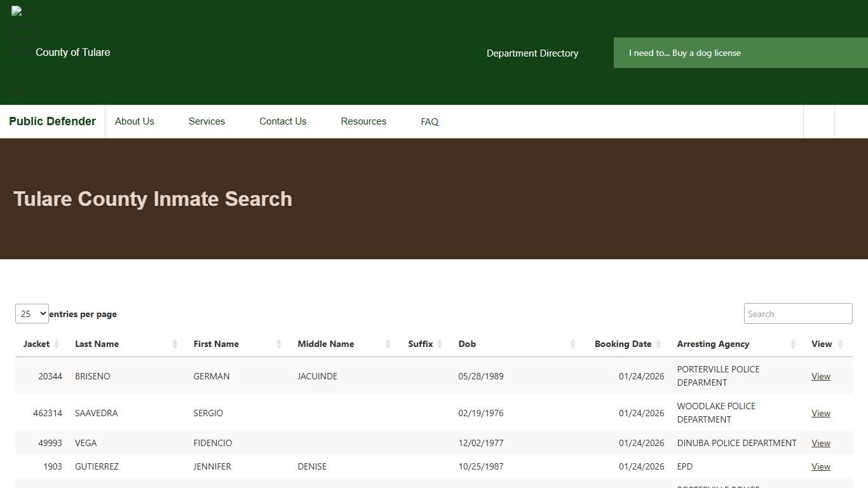Viewport: 868px width, 488px height.
Task: Sort the table by Dob column arrows
Action: 573,344
